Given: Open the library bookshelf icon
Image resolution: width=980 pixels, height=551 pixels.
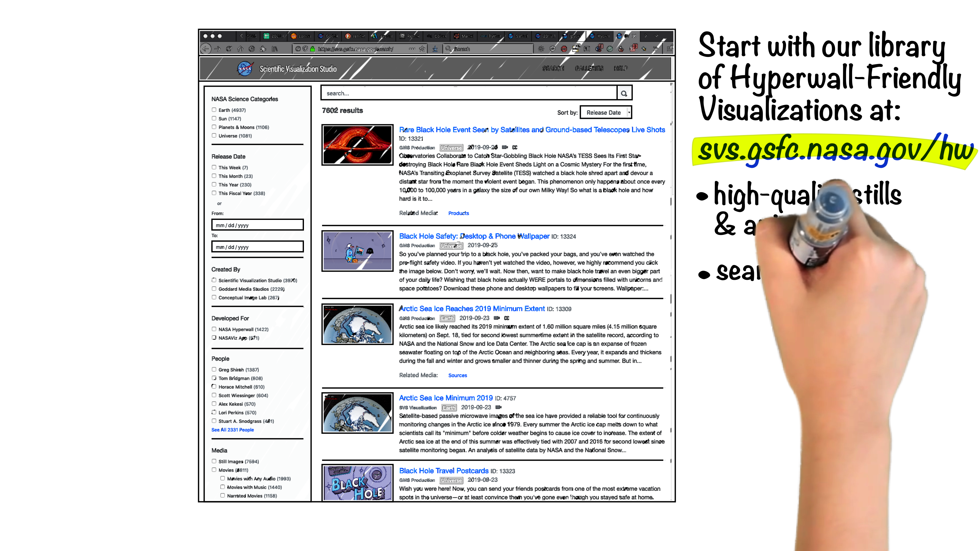Looking at the screenshot, I should coord(275,49).
